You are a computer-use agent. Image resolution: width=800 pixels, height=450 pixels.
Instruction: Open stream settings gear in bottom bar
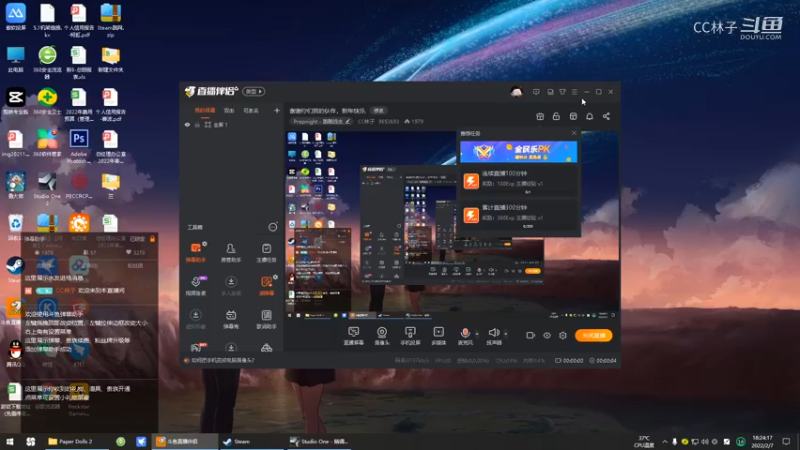point(563,335)
